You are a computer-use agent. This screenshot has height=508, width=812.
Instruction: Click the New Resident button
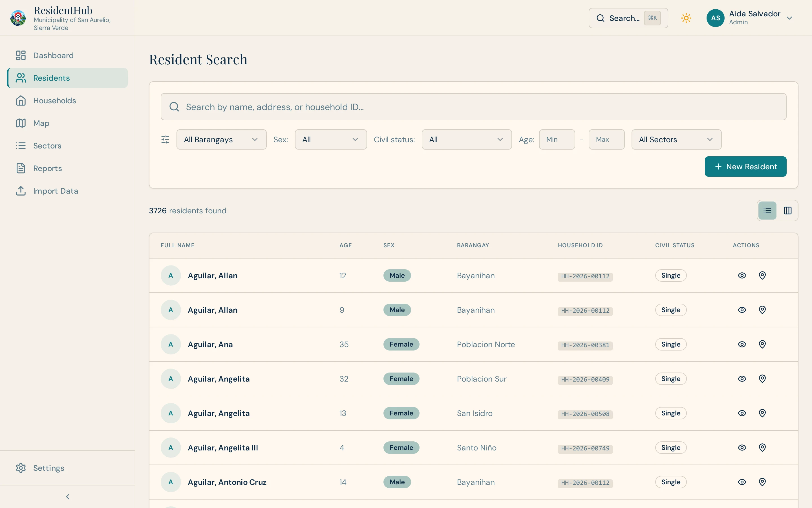pos(745,167)
